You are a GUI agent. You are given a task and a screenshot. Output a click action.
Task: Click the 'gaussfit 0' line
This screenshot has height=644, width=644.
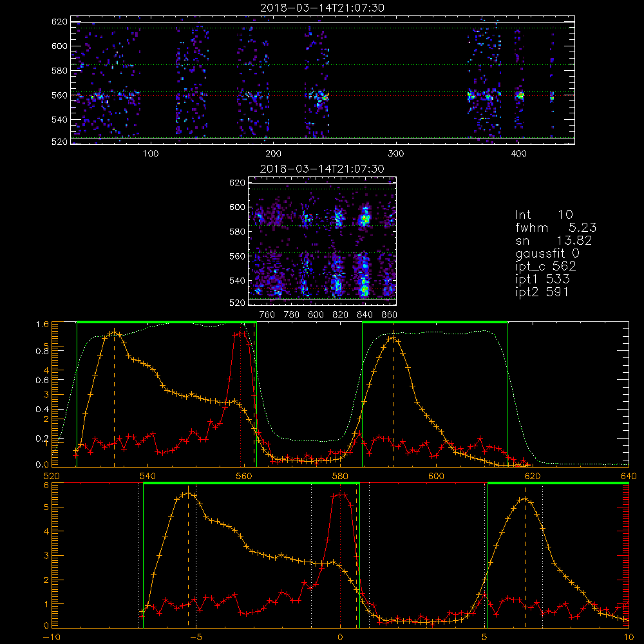tap(547, 253)
